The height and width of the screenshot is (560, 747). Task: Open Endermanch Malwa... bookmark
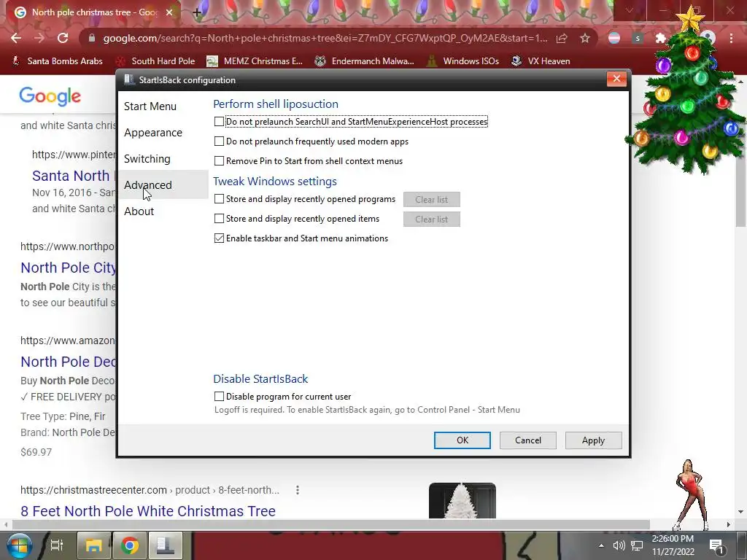(x=365, y=61)
